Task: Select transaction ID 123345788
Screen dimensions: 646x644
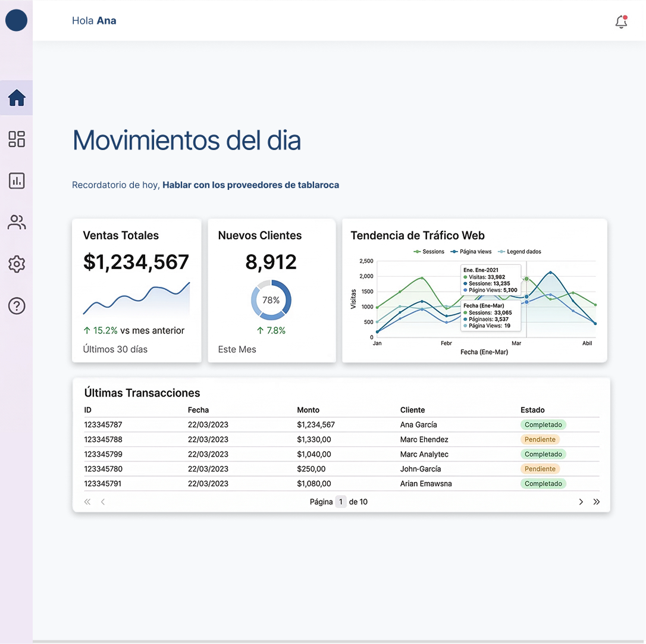Action: click(103, 439)
